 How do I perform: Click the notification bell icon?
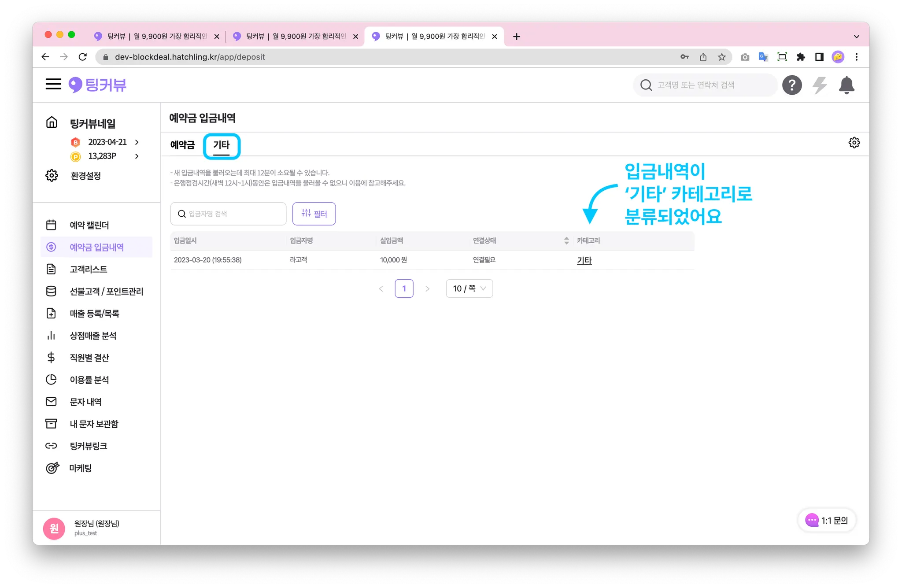[846, 85]
